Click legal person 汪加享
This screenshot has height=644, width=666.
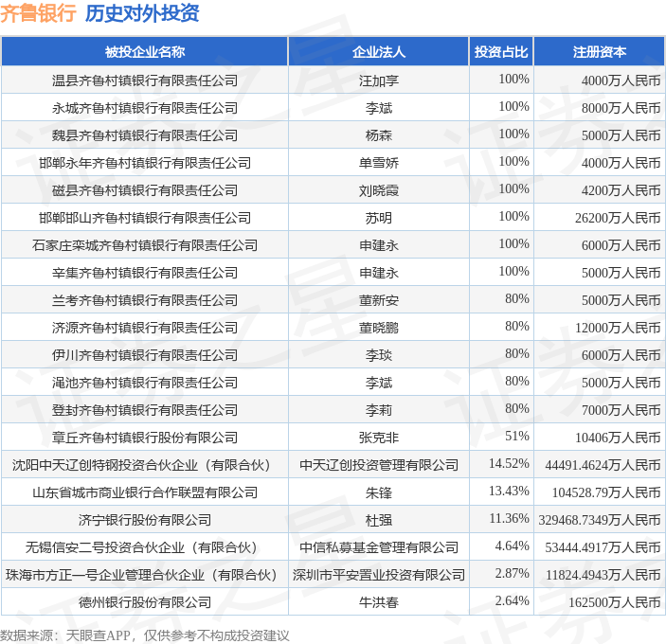tap(378, 80)
